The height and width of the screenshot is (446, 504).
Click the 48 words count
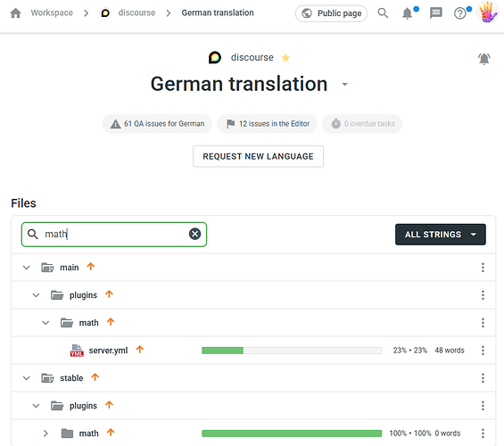pyautogui.click(x=450, y=351)
